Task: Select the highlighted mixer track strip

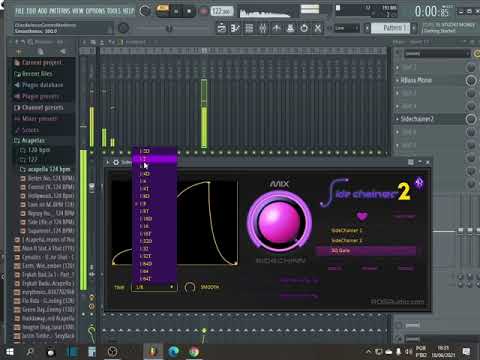Action: [x=204, y=113]
